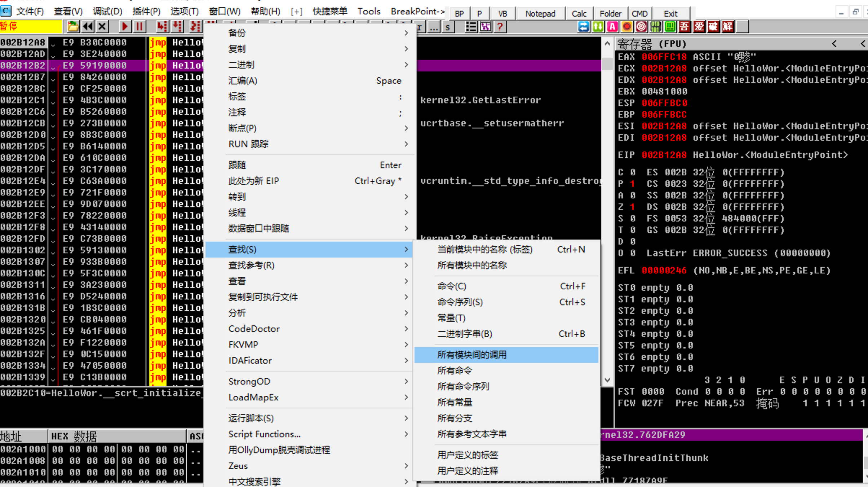
Task: Click the EAX register value 006FFC18
Action: 664,57
